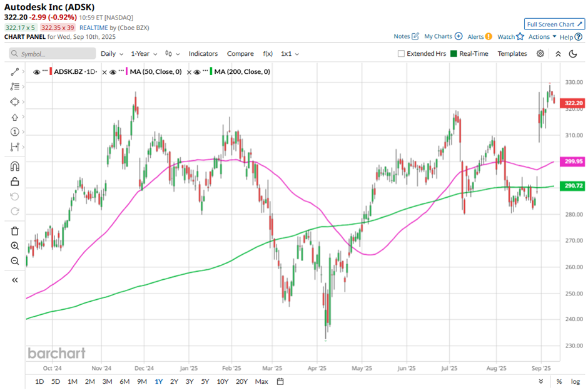Screen dimensions: 588x390
Task: Select the trend line drawing tool
Action: point(14,72)
